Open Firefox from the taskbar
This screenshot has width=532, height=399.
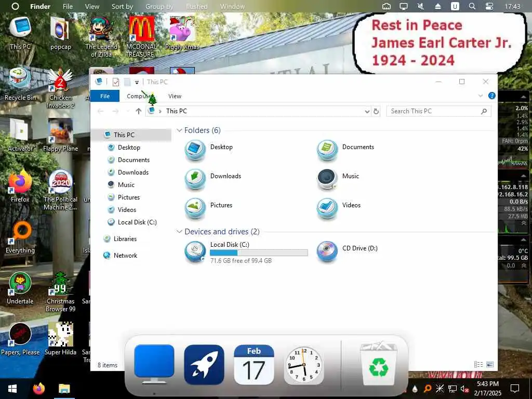pyautogui.click(x=38, y=389)
